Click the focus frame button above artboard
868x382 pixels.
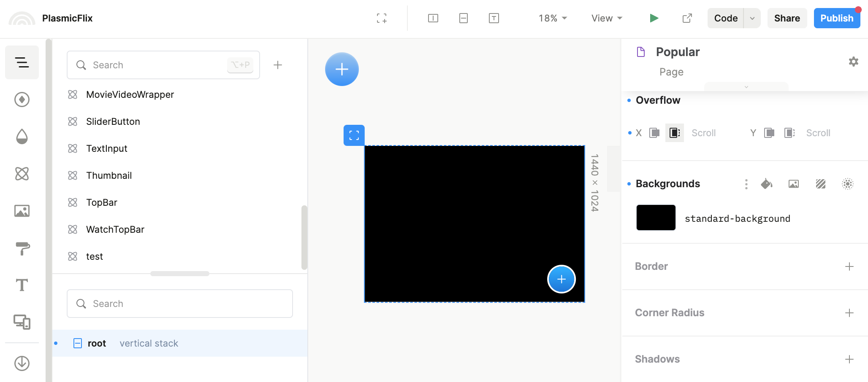pyautogui.click(x=354, y=135)
